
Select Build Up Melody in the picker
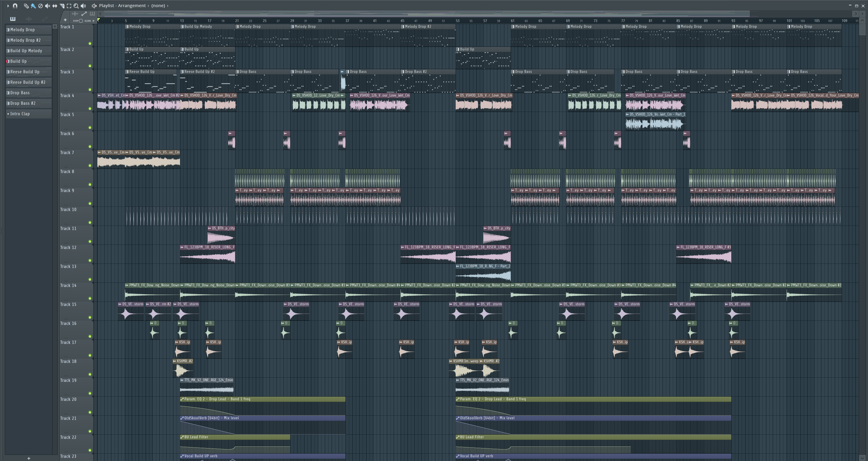click(29, 51)
